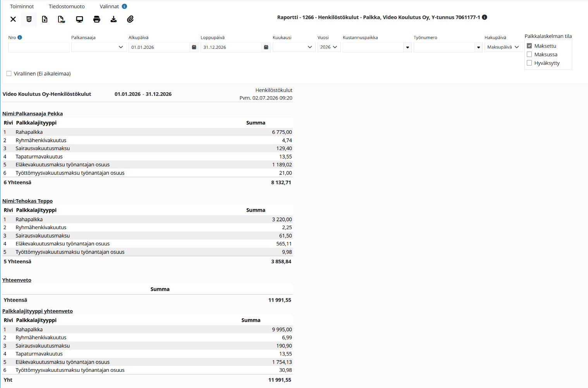Screen dimensions: 588x388
Task: Click the Nimi:Tehokas Teppo heading
Action: pyautogui.click(x=28, y=201)
